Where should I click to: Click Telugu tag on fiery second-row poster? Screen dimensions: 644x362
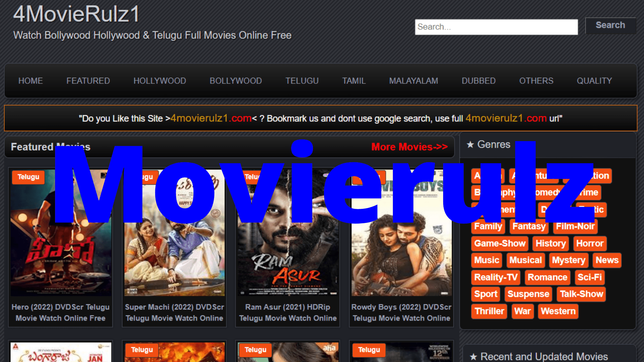(x=142, y=350)
